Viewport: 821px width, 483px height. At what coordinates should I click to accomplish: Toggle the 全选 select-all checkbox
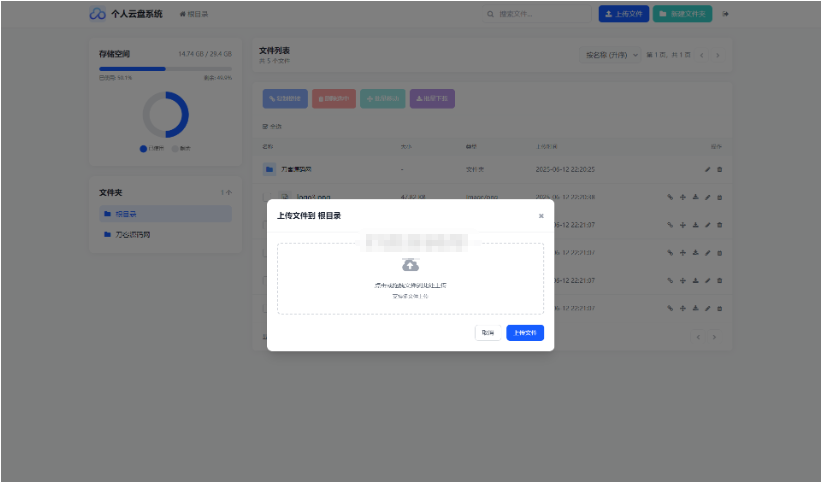pos(265,126)
